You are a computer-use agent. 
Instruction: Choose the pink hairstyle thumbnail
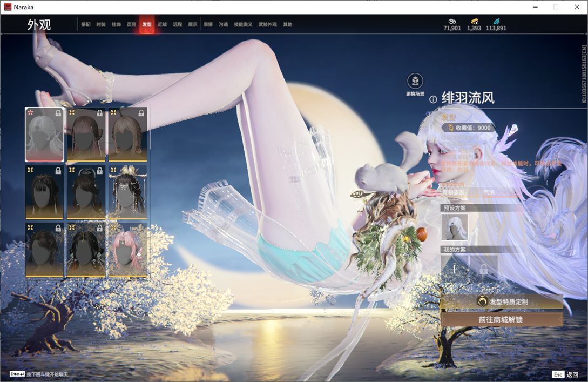pyautogui.click(x=127, y=250)
